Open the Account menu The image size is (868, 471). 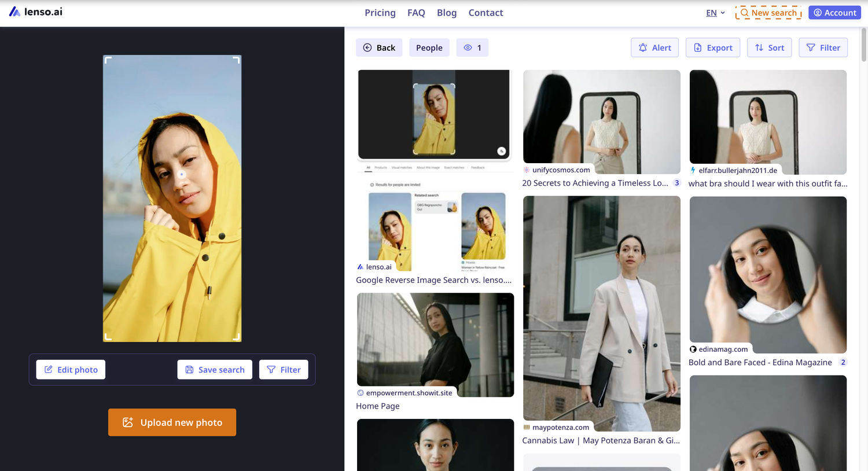[834, 13]
